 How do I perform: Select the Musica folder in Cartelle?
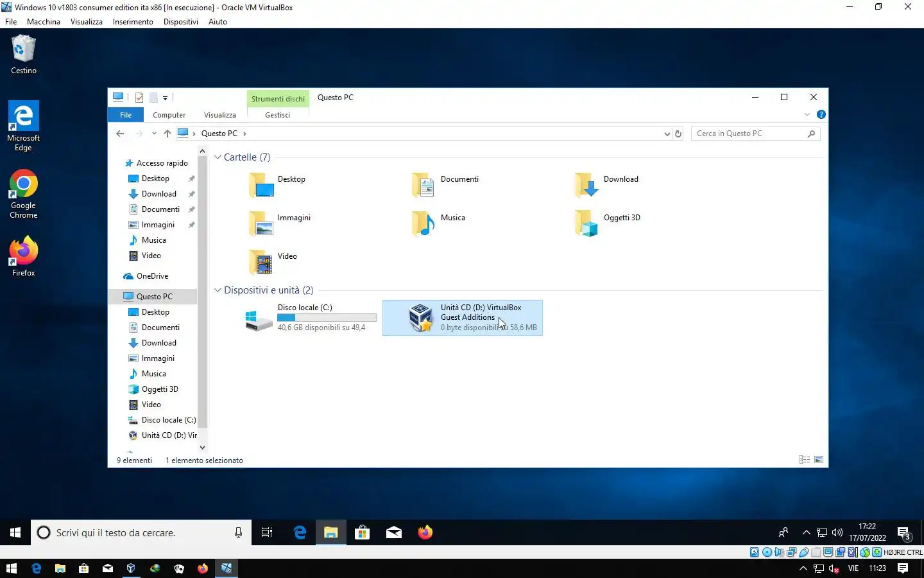pos(438,223)
